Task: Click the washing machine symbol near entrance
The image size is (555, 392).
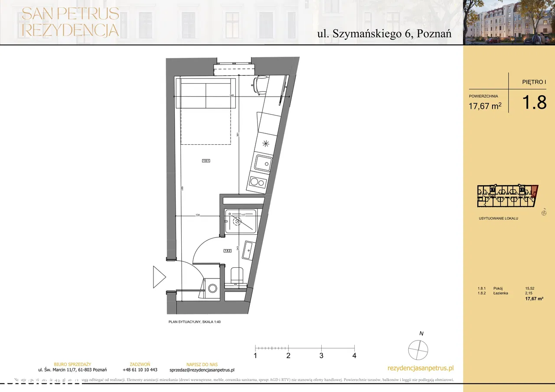Action: tap(212, 288)
